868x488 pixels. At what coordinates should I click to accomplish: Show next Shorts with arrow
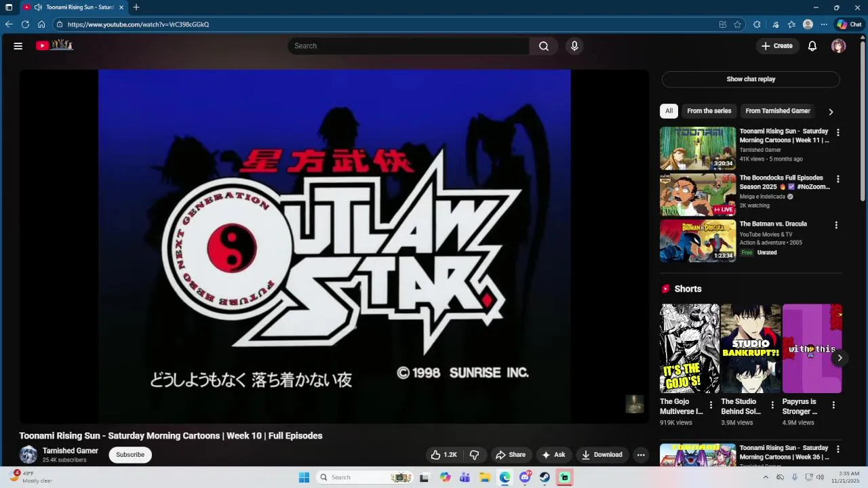point(840,358)
